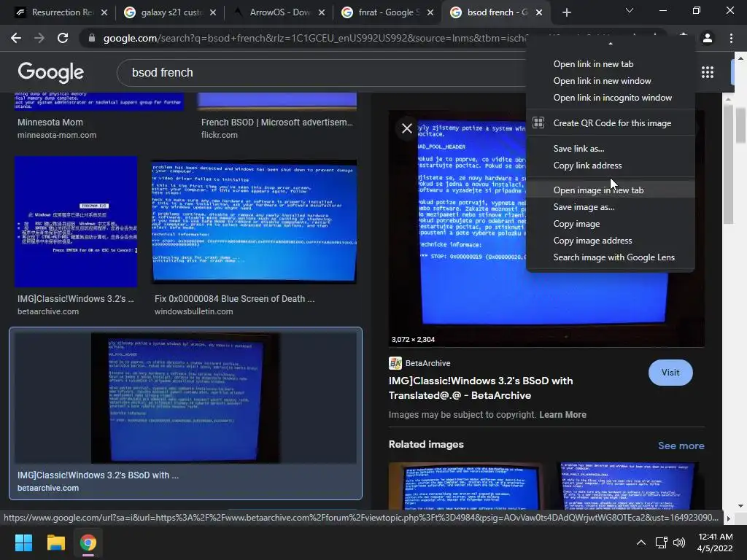Click the Google logo
The height and width of the screenshot is (560, 747).
tap(50, 72)
